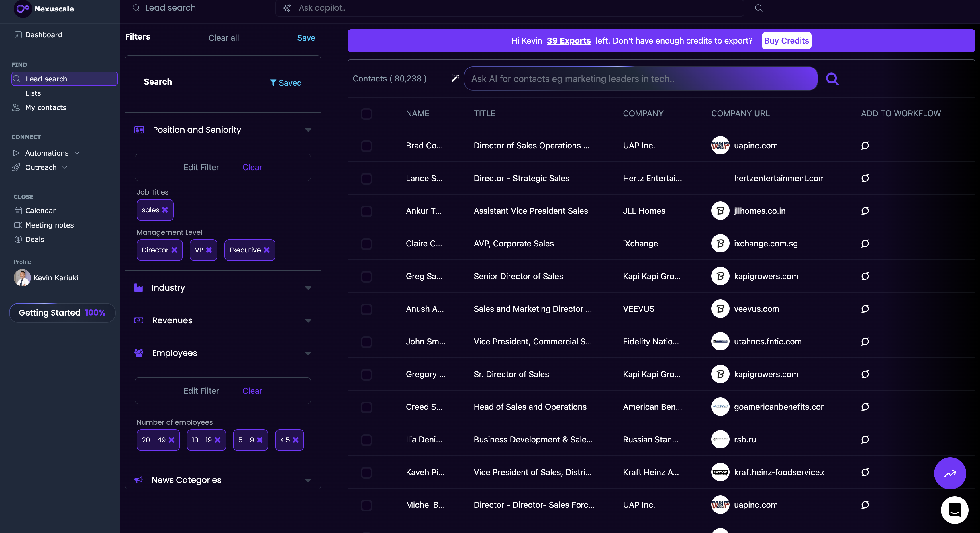Click Clear all filters
The image size is (980, 533).
point(224,38)
